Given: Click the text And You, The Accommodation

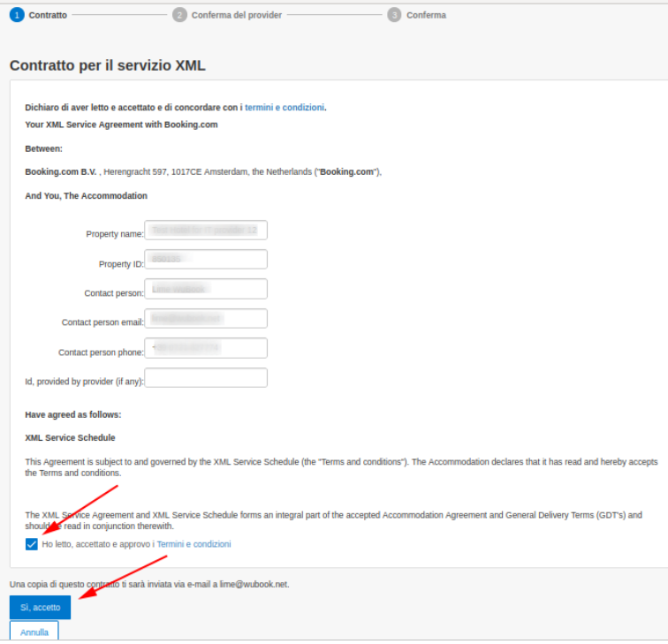Looking at the screenshot, I should point(86,196).
